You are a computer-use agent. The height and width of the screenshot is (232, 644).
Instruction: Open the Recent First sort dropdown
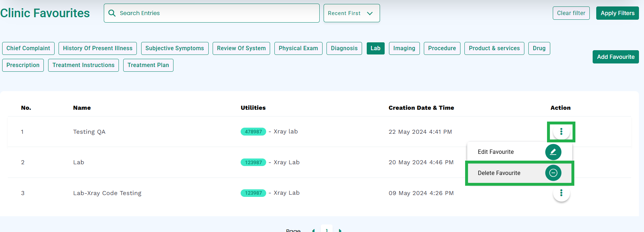coord(352,13)
